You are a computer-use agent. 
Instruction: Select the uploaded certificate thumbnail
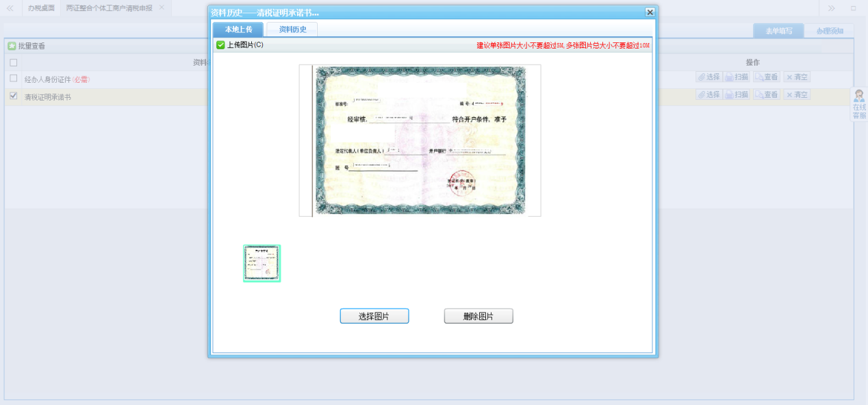261,263
